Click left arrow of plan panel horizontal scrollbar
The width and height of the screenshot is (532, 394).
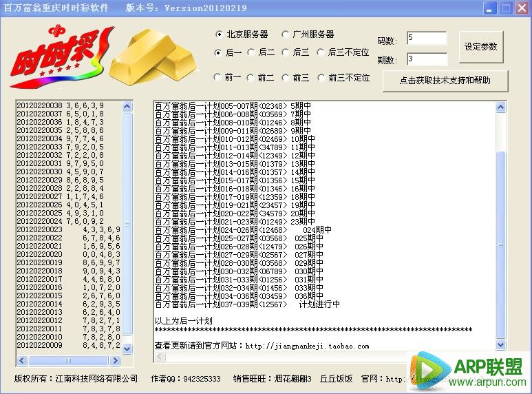click(160, 356)
